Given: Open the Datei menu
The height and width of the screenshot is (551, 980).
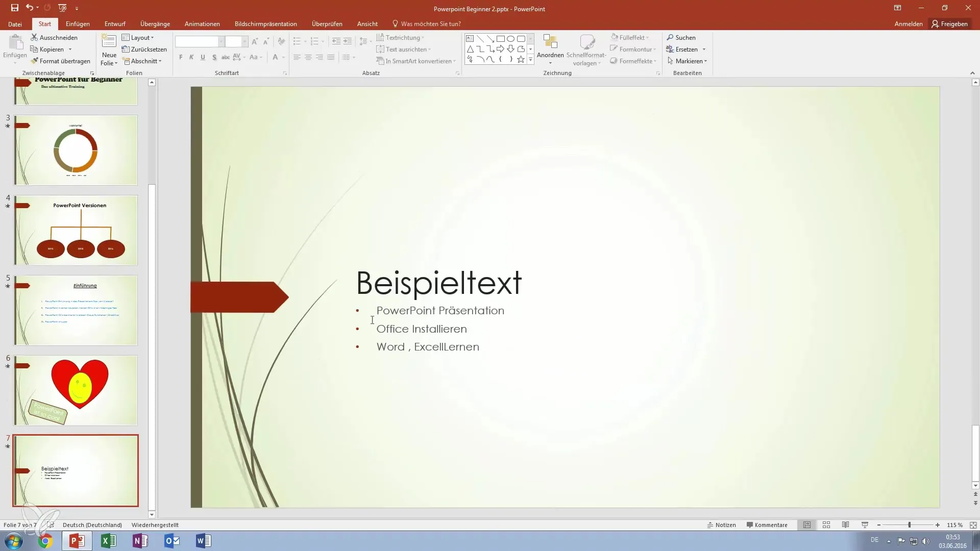Looking at the screenshot, I should [x=15, y=24].
